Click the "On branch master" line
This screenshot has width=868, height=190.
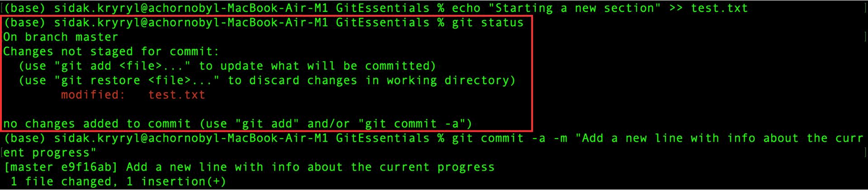pyautogui.click(x=61, y=37)
